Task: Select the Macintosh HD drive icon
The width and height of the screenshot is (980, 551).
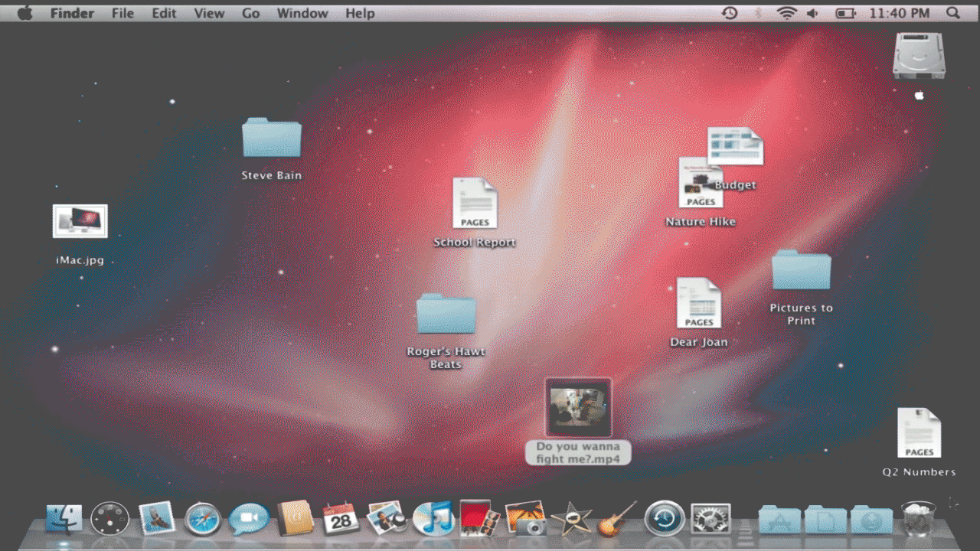Action: (x=917, y=56)
